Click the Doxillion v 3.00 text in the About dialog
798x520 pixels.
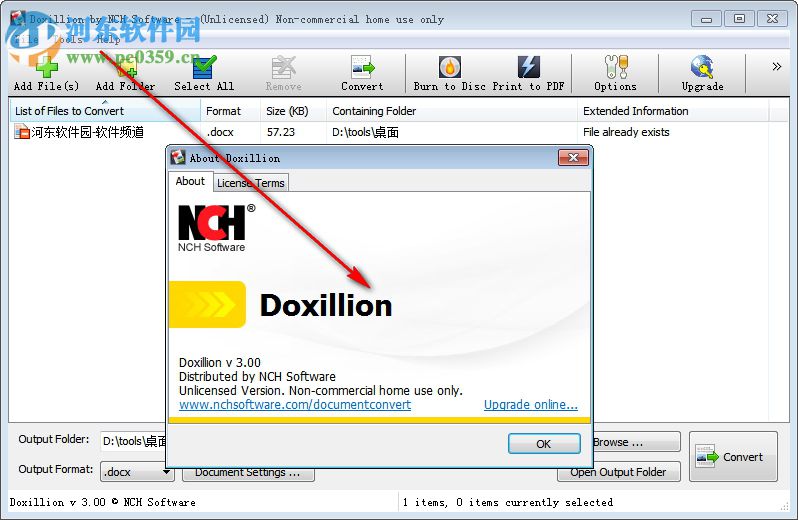click(220, 363)
